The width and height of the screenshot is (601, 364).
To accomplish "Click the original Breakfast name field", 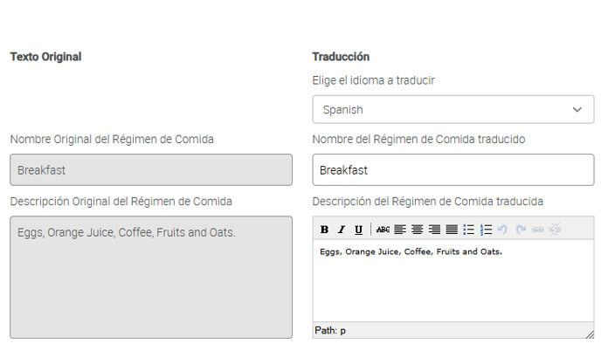I will pyautogui.click(x=151, y=170).
